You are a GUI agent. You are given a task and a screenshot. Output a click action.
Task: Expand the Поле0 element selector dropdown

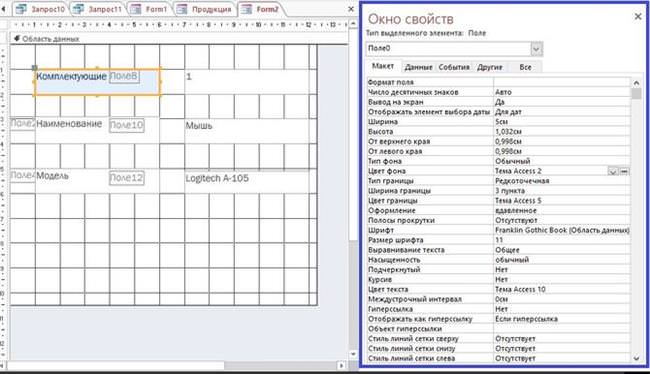click(x=536, y=49)
